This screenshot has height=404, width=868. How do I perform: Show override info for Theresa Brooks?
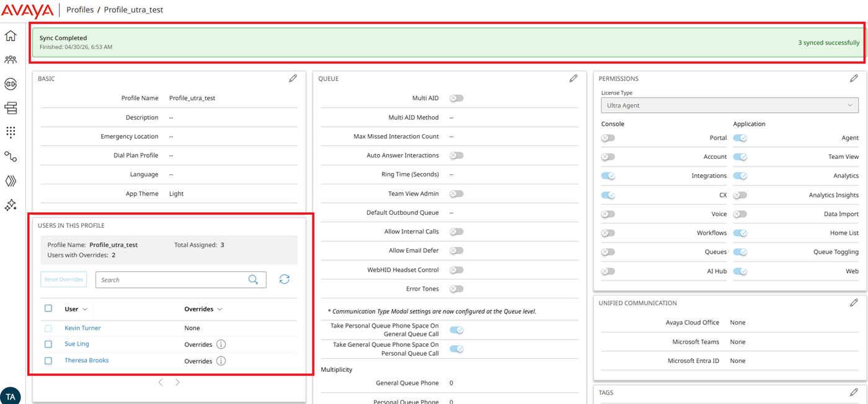click(221, 361)
